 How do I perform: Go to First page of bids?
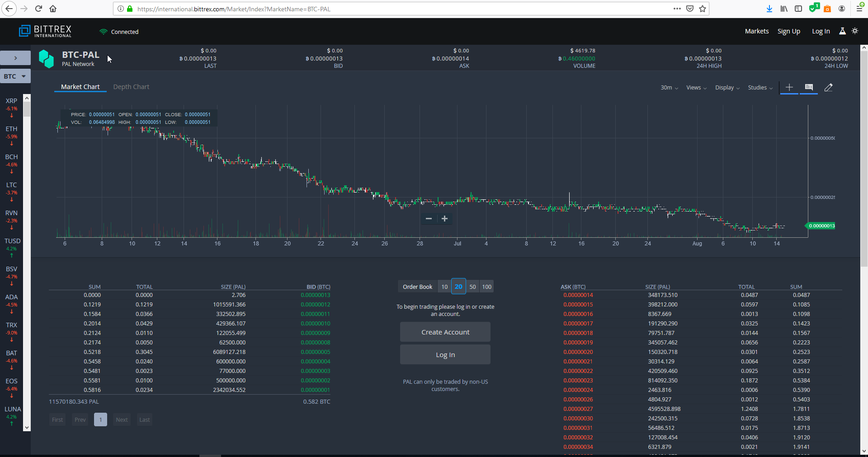[x=57, y=420]
